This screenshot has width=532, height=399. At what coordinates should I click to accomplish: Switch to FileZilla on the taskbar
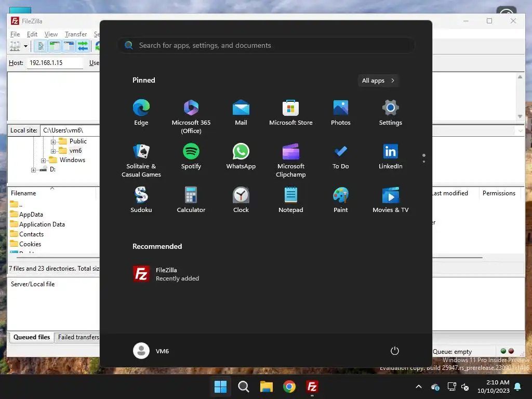pos(312,387)
